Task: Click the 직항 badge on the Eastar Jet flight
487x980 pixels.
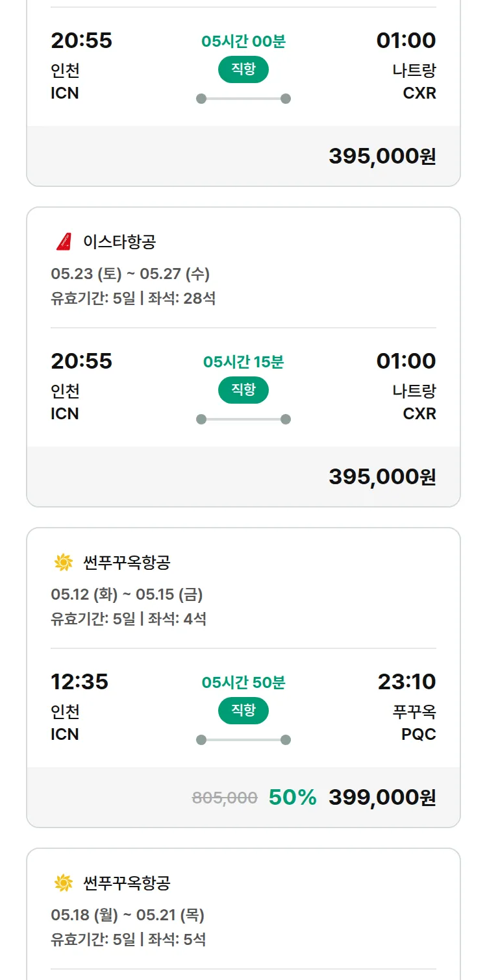Action: click(243, 390)
